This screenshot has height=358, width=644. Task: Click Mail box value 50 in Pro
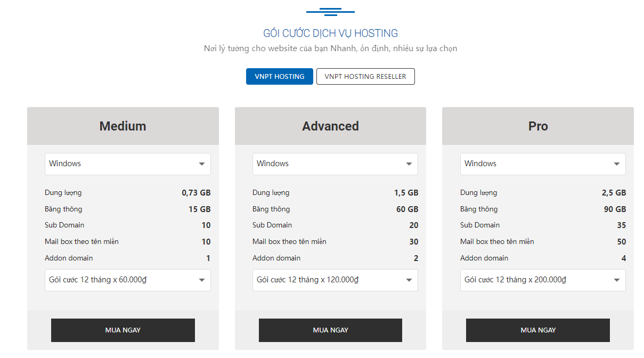621,242
